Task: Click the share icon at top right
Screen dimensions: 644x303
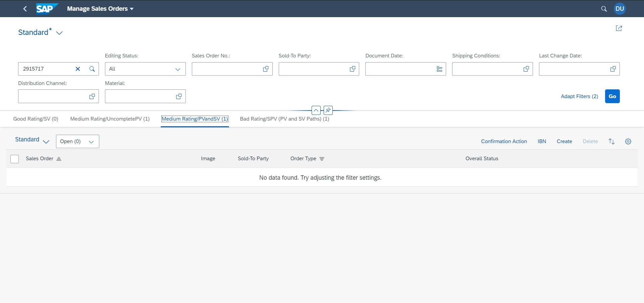Action: point(619,28)
